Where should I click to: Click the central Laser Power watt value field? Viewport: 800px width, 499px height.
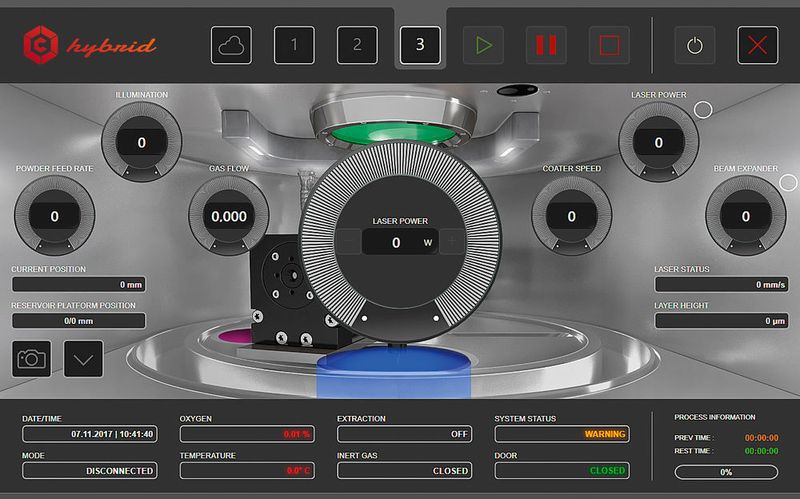400,242
